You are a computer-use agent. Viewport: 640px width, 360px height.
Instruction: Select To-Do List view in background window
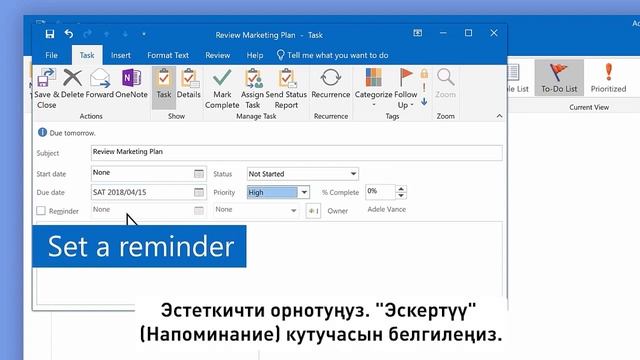tap(559, 78)
